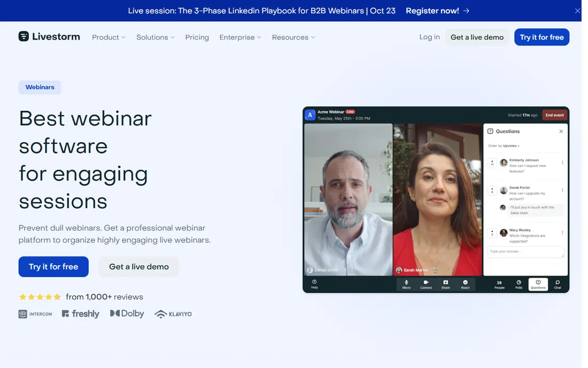Click the five-star rating

(40, 297)
